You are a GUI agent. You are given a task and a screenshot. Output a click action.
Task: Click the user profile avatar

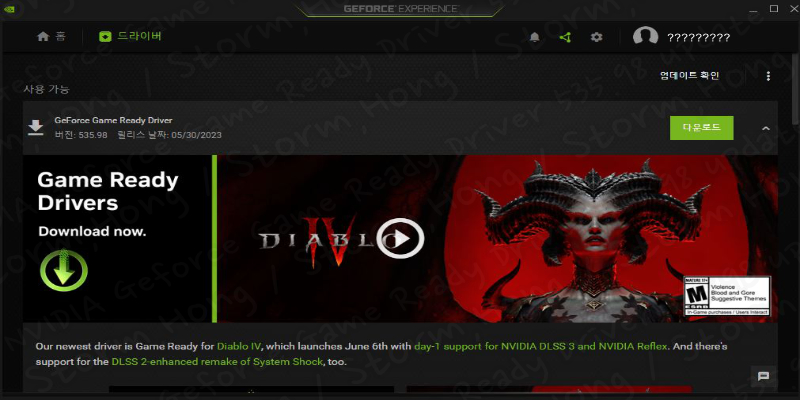click(645, 37)
